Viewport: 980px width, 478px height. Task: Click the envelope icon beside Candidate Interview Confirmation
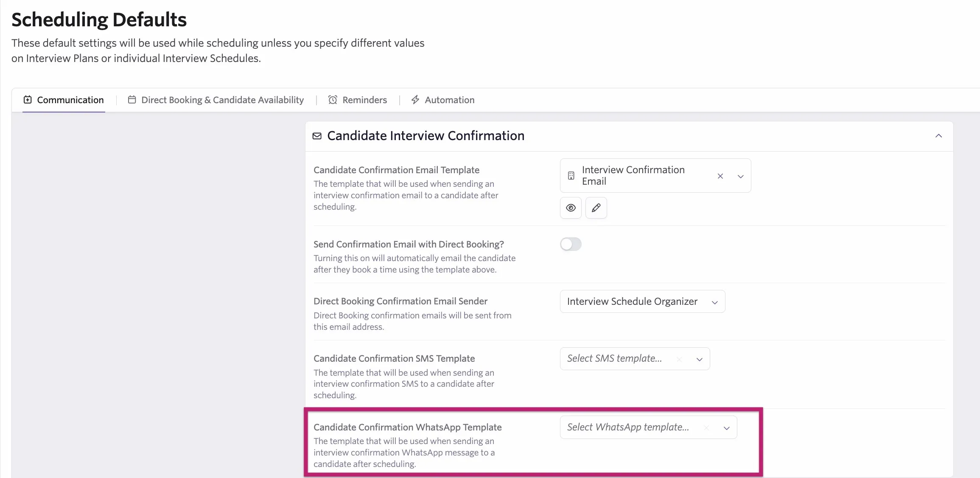coord(317,136)
